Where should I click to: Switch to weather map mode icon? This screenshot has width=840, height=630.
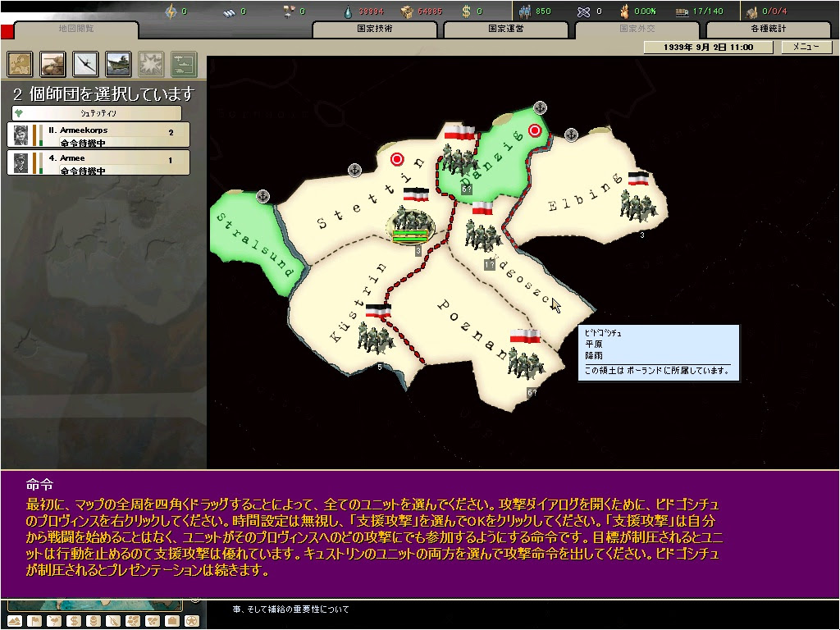tap(54, 621)
